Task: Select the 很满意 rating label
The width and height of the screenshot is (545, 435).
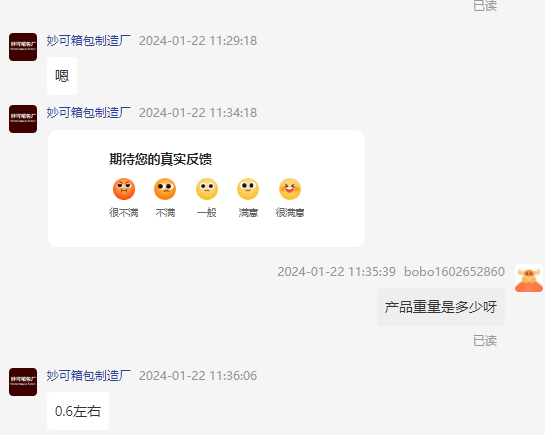Action: (x=290, y=212)
